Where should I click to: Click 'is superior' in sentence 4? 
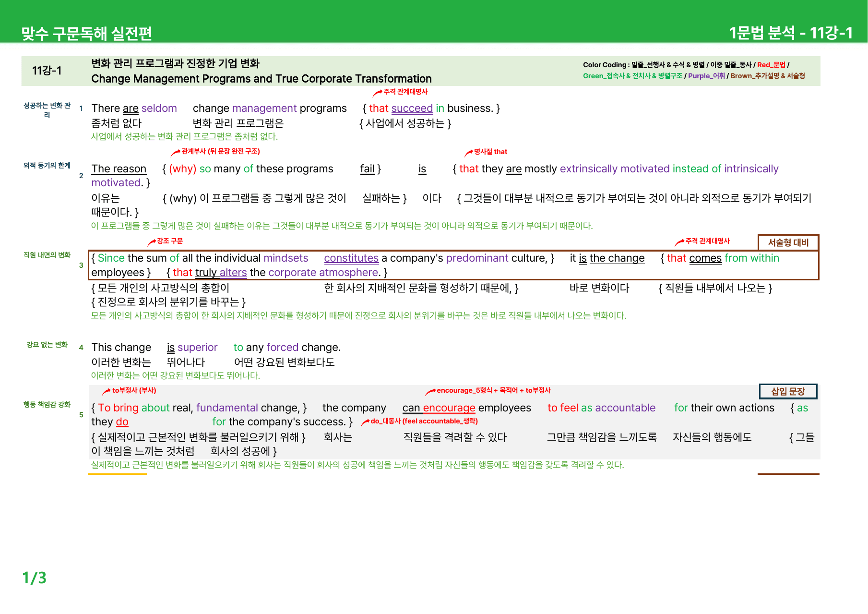pos(192,348)
